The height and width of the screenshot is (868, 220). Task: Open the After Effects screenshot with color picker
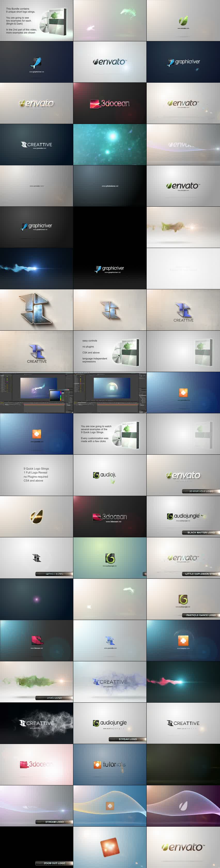point(36,393)
